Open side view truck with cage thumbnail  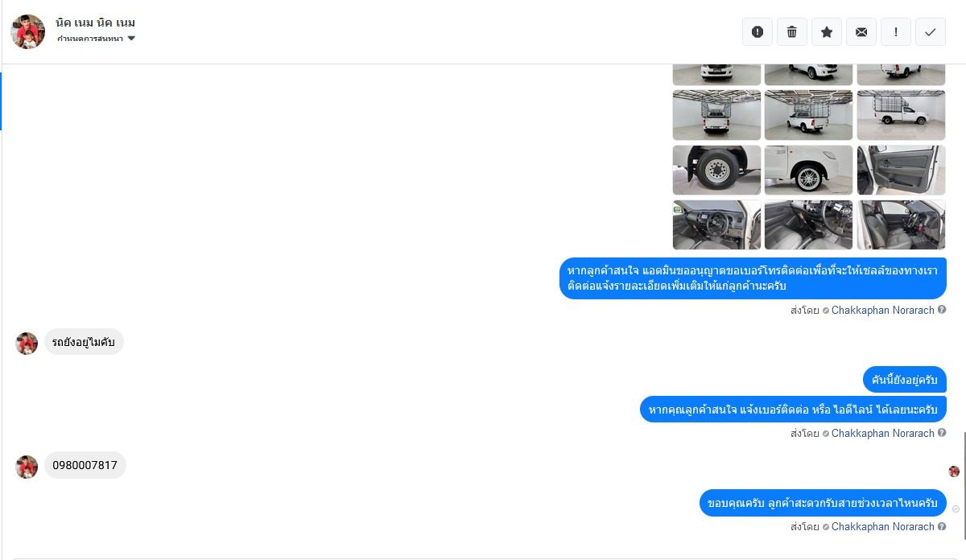point(901,115)
